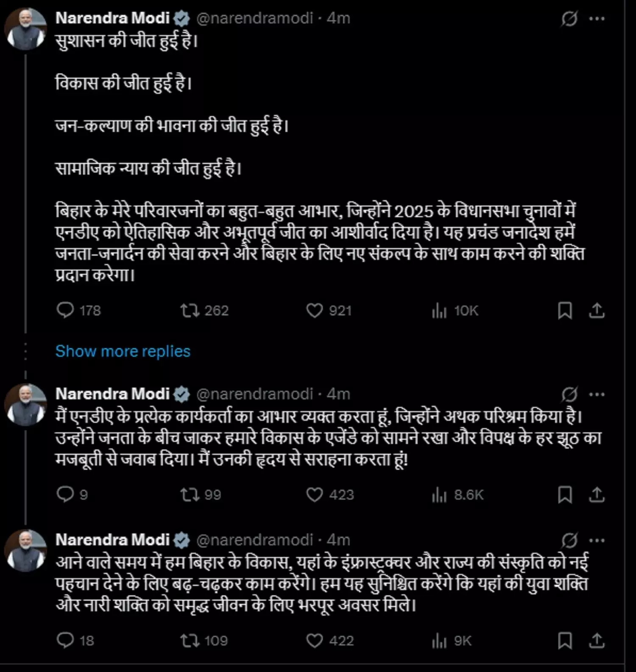Click the profile avatar of the second tweet
636x672 pixels.
[x=26, y=404]
